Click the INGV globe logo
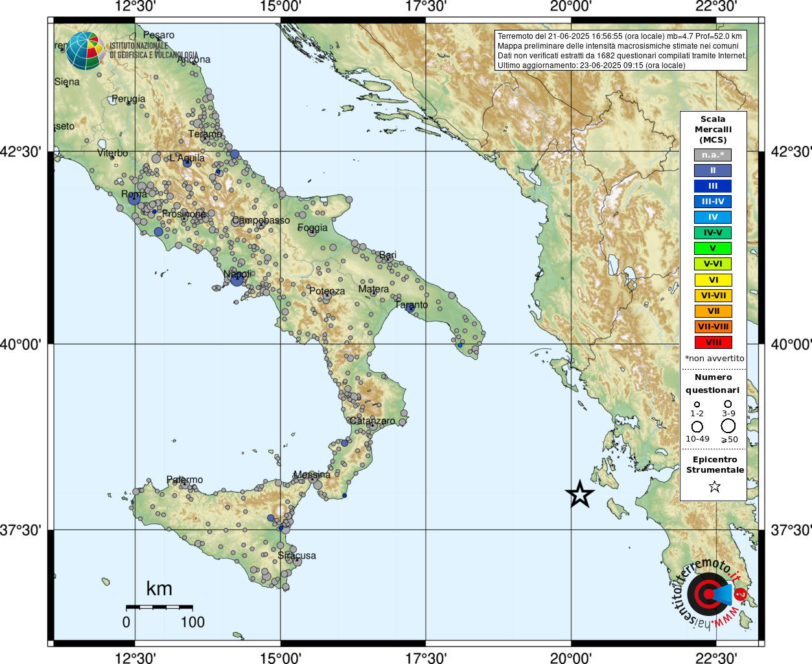 86,51
